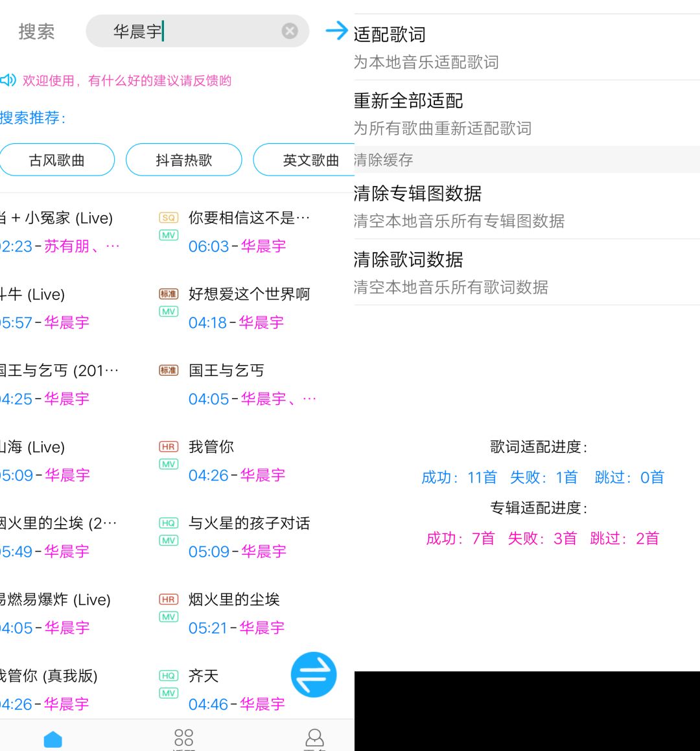Clear the search text with the X icon
The image size is (700, 751).
[x=290, y=30]
